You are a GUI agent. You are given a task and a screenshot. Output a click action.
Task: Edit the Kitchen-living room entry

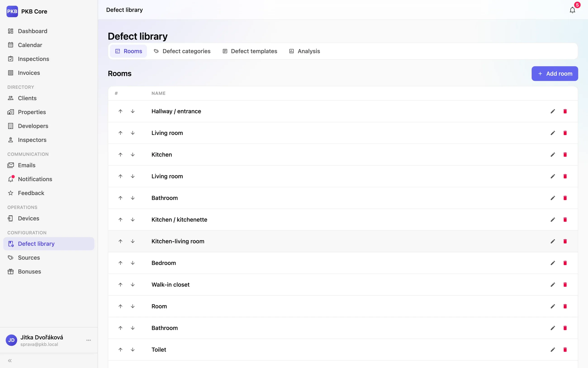[x=553, y=241]
